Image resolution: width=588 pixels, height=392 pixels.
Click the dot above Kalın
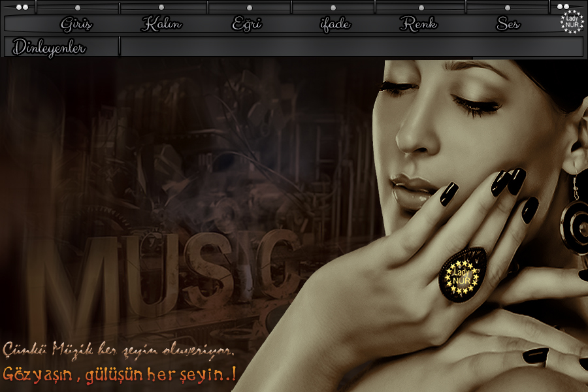[161, 8]
